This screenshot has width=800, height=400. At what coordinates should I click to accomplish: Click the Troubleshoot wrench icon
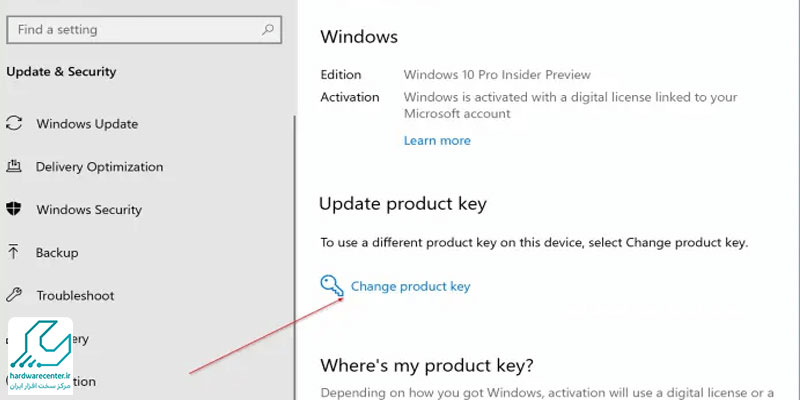(x=14, y=295)
